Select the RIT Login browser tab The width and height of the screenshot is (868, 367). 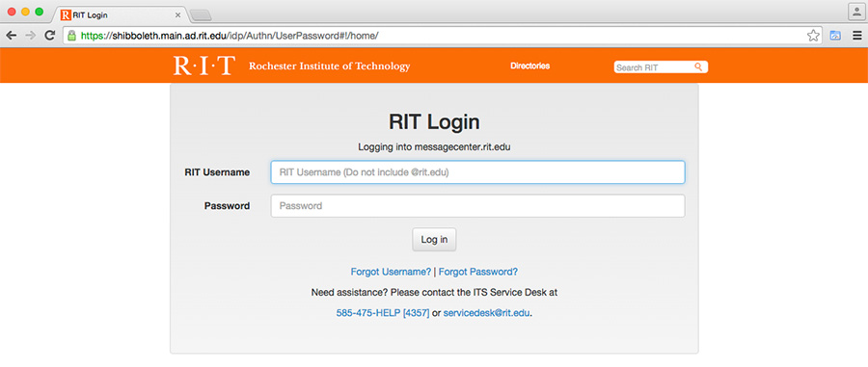(x=121, y=14)
